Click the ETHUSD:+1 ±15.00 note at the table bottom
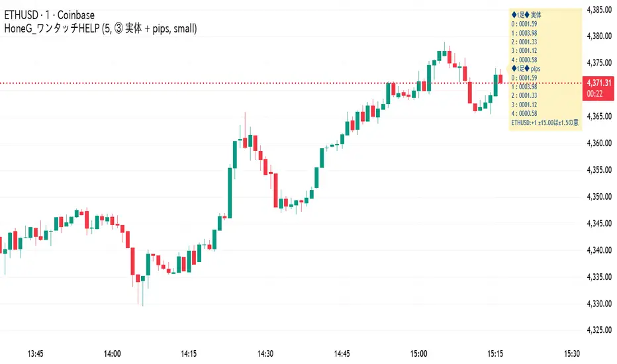The height and width of the screenshot is (364, 617). click(x=545, y=123)
